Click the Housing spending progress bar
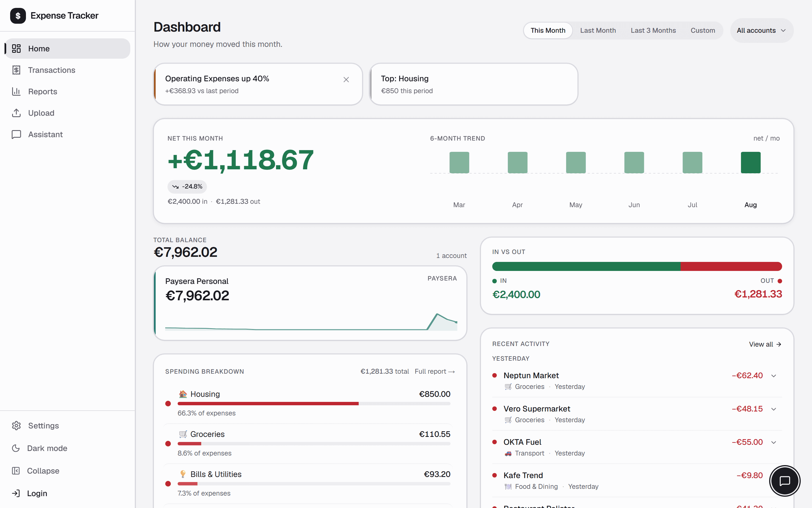812x508 pixels. pos(314,404)
